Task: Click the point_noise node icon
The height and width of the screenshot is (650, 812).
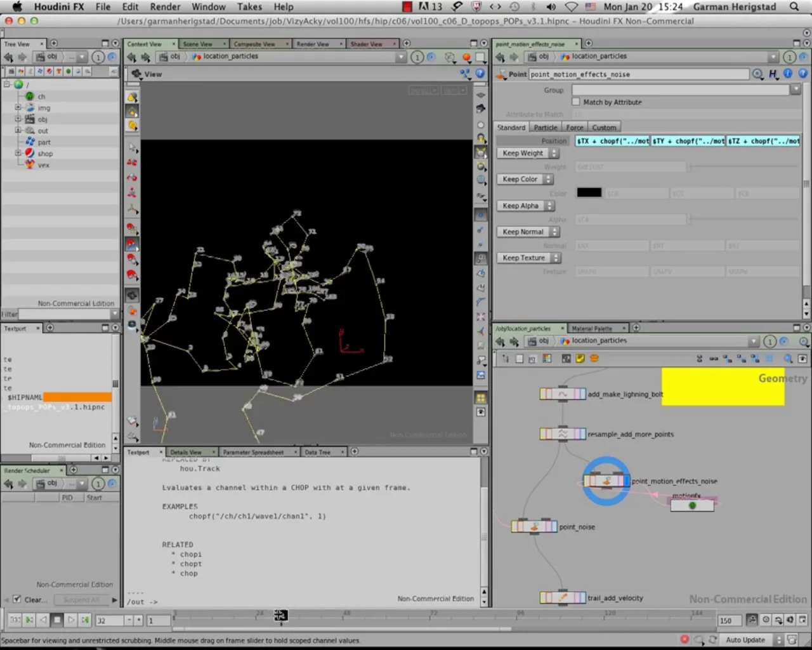Action: [534, 527]
